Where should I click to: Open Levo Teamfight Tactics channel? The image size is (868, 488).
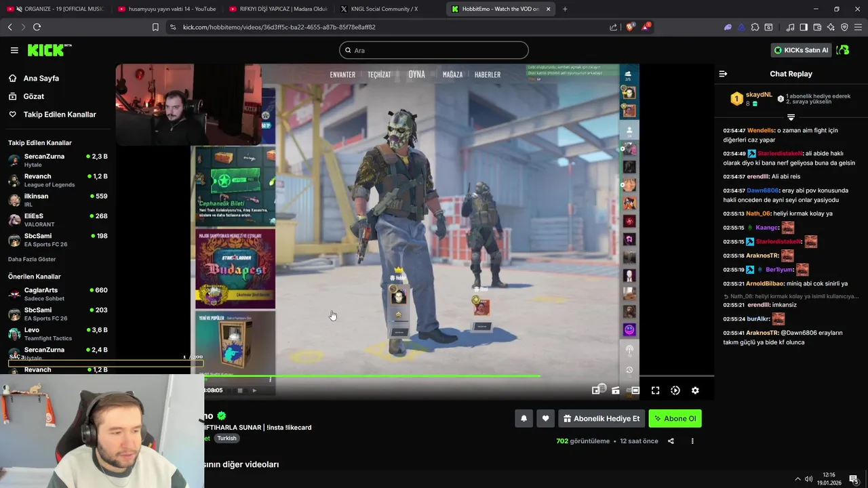click(x=58, y=334)
